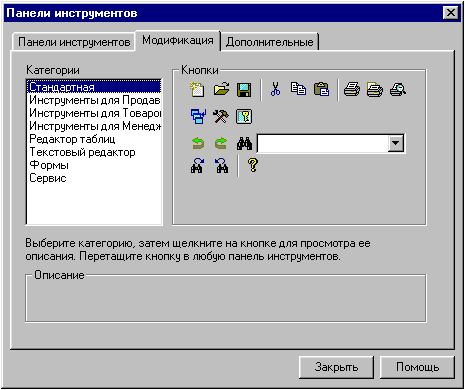Image resolution: width=465 pixels, height=390 pixels.
Task: Click the yellow question mark Help icon
Action: pos(253,165)
